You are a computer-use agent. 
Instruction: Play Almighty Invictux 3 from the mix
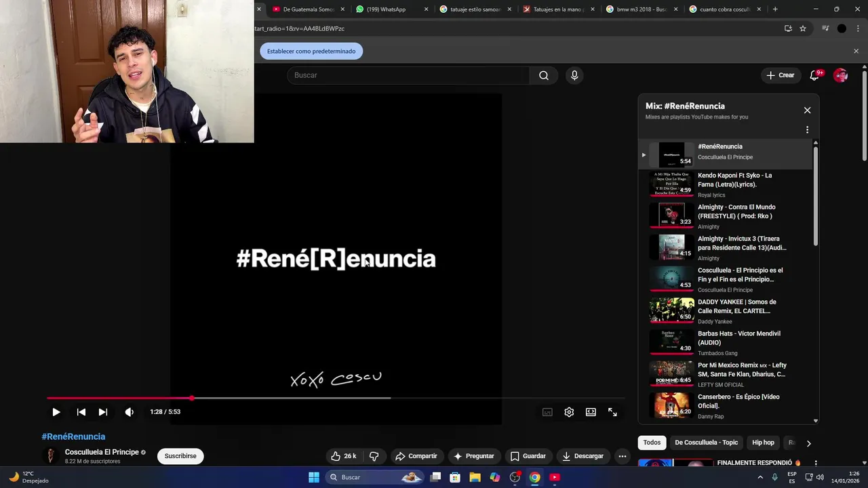point(726,248)
